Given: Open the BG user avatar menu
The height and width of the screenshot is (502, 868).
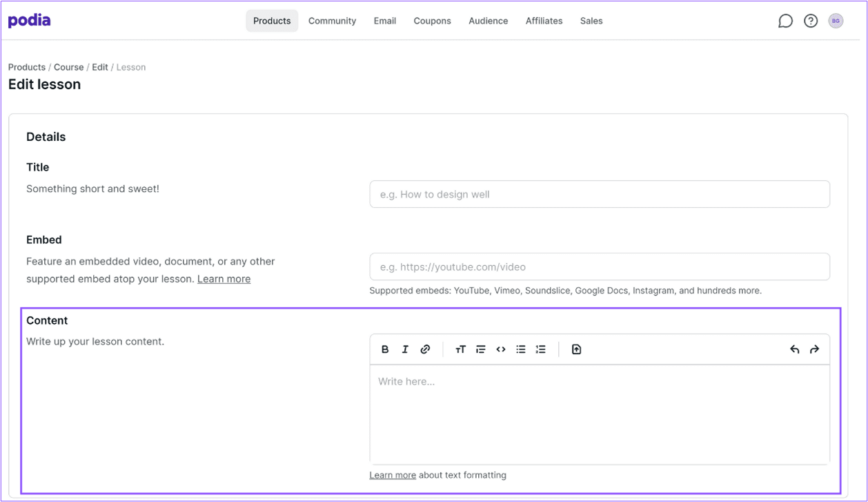Looking at the screenshot, I should [836, 21].
